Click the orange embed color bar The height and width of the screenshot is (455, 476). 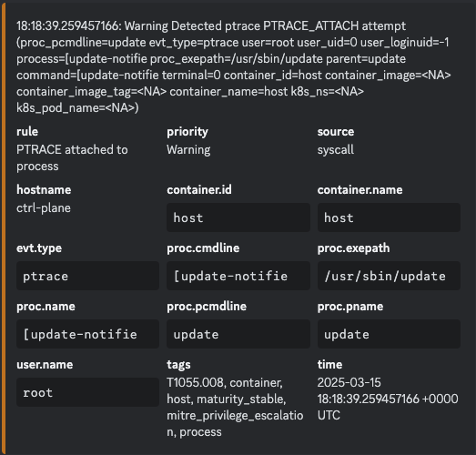pos(4,227)
